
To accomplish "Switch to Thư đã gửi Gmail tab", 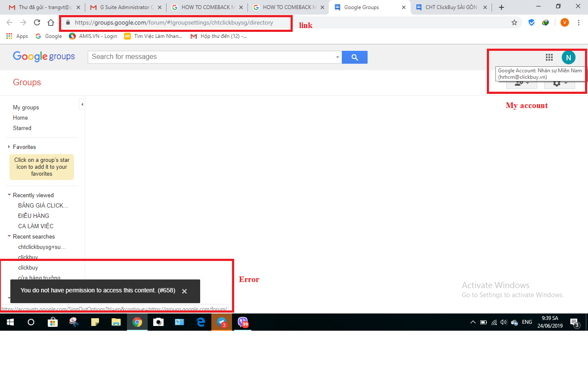I will pos(45,7).
